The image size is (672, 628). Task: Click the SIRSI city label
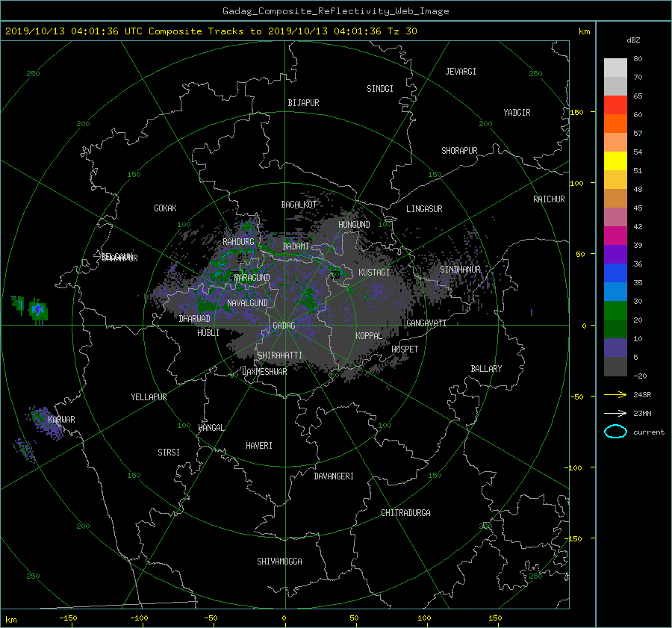pos(169,453)
